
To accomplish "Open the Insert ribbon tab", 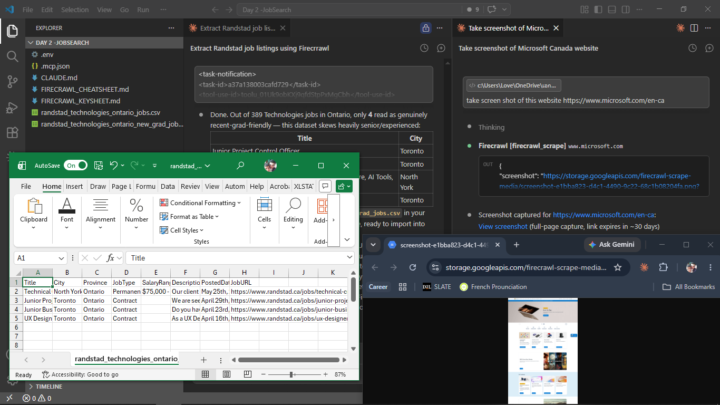I will click(74, 186).
